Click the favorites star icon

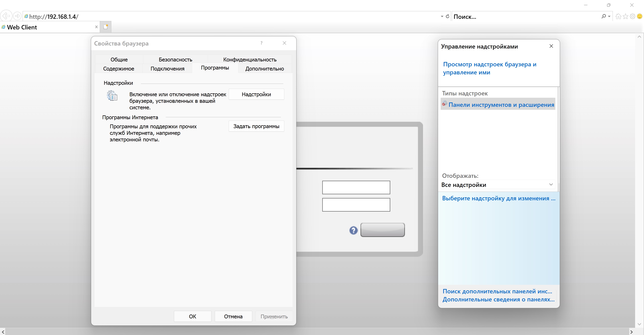click(x=626, y=16)
